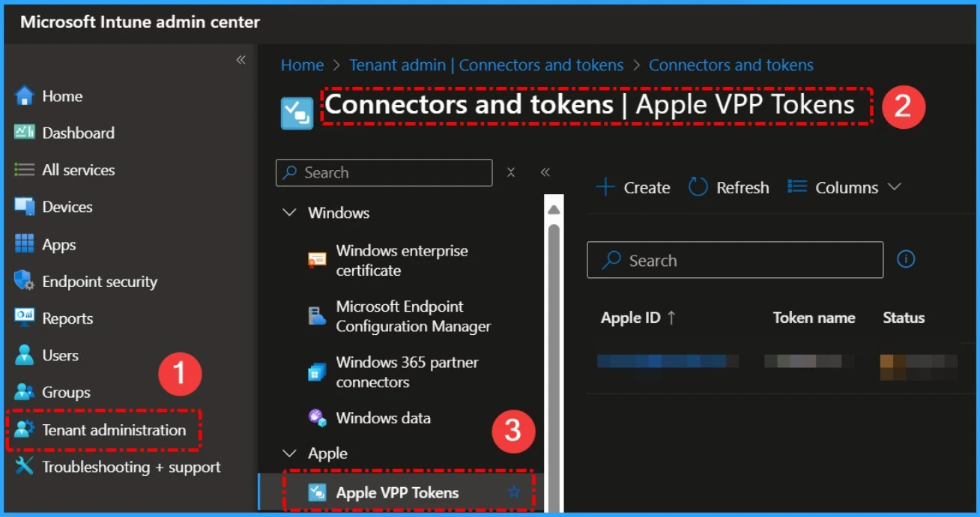Collapse the connectors pane via the chevron
This screenshot has width=980, height=517.
pos(545,172)
